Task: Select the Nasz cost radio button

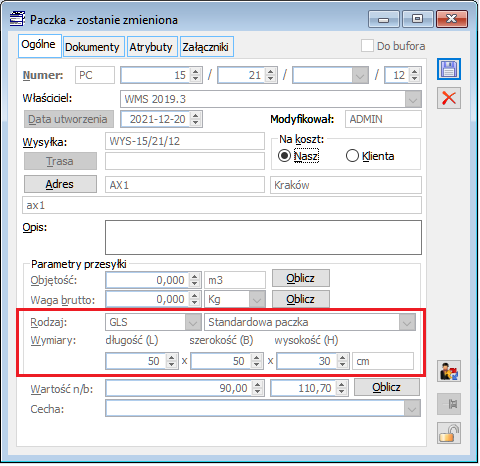Action: [284, 156]
